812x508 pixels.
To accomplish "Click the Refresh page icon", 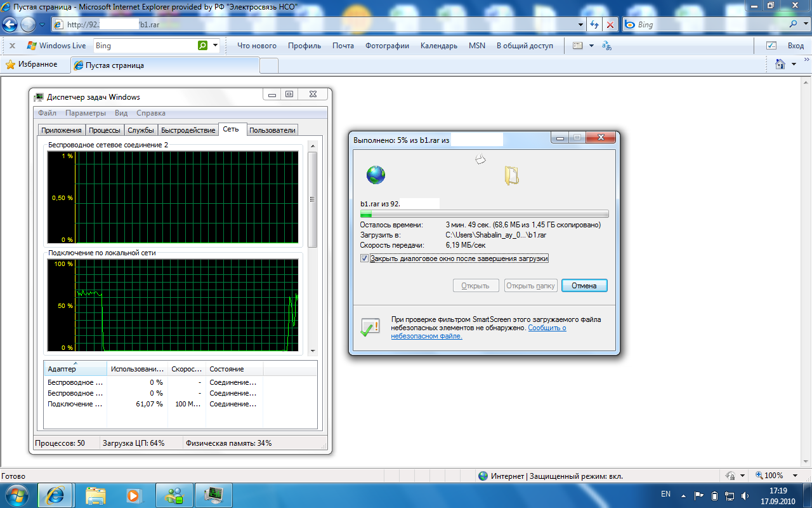I will click(594, 25).
